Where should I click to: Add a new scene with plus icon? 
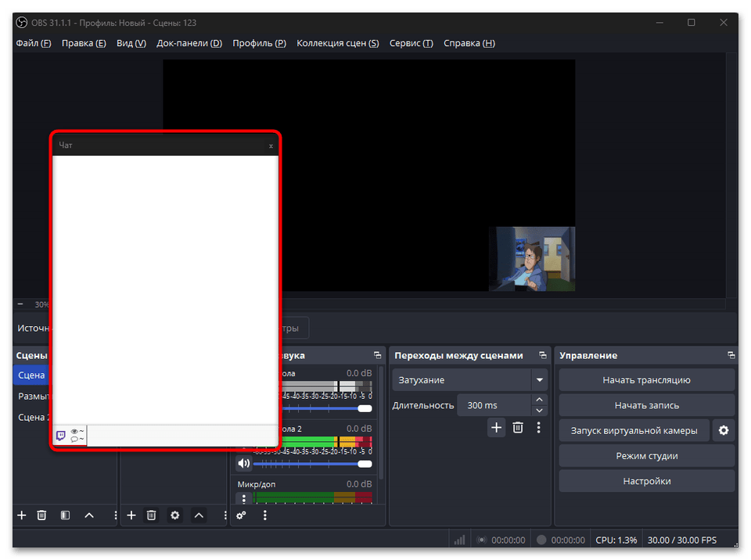point(22,515)
